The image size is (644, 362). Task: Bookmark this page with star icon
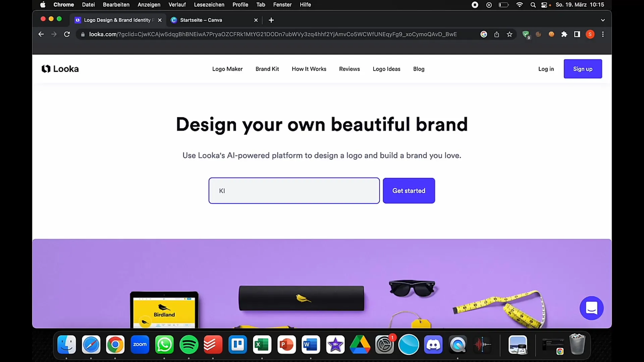click(x=509, y=34)
